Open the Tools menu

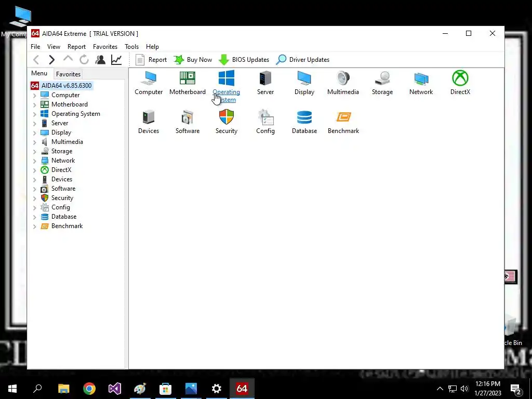coord(131,46)
